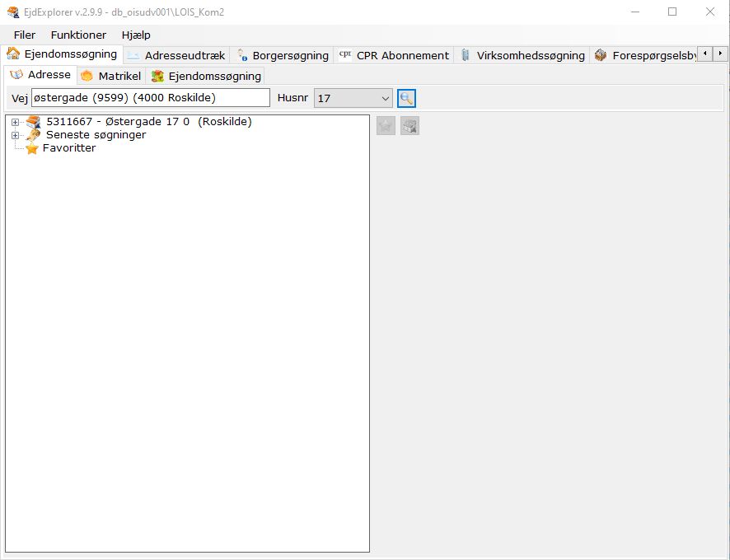Open the Hjælp menu
The width and height of the screenshot is (730, 560).
[x=136, y=35]
